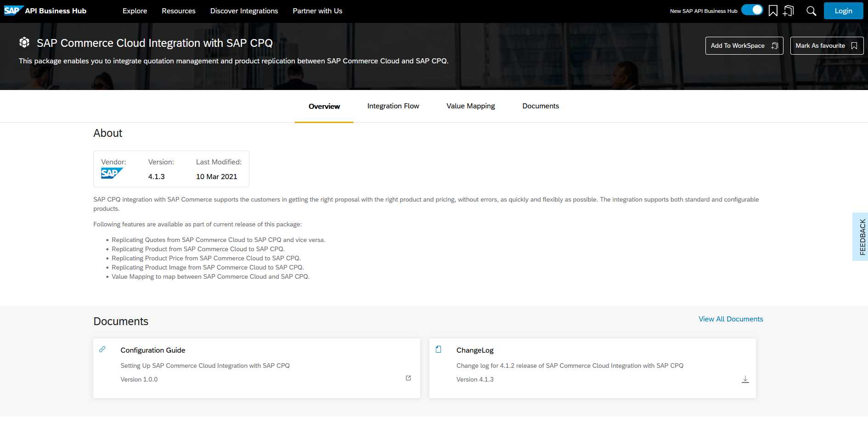Screen dimensions: 868x422
Task: Open the View All Documents link
Action: 731,319
